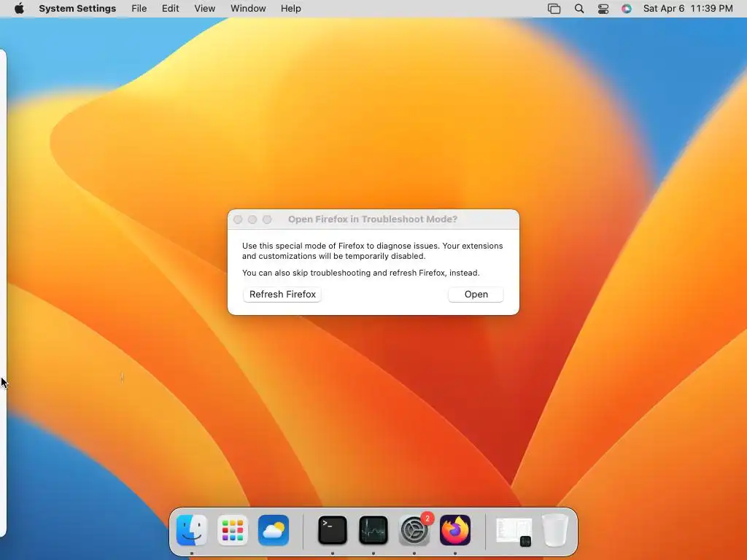The height and width of the screenshot is (560, 747).
Task: Click the Firefox icon in Dock
Action: 455,530
